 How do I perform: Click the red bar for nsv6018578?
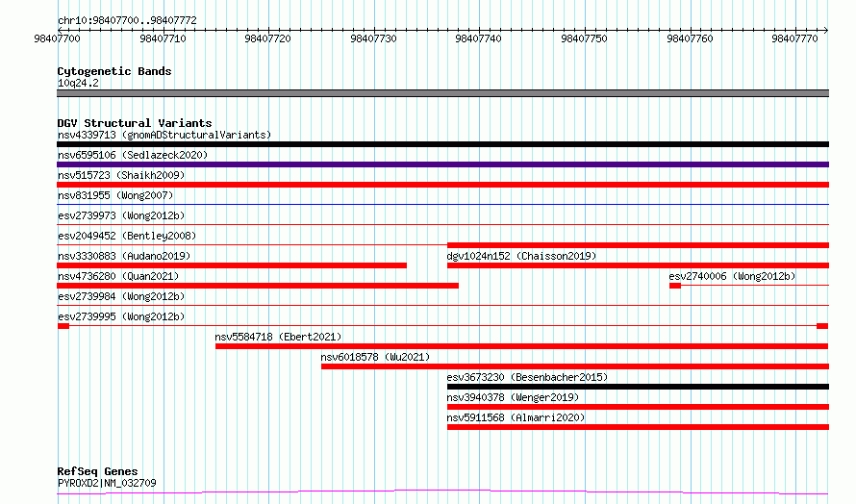click(575, 366)
